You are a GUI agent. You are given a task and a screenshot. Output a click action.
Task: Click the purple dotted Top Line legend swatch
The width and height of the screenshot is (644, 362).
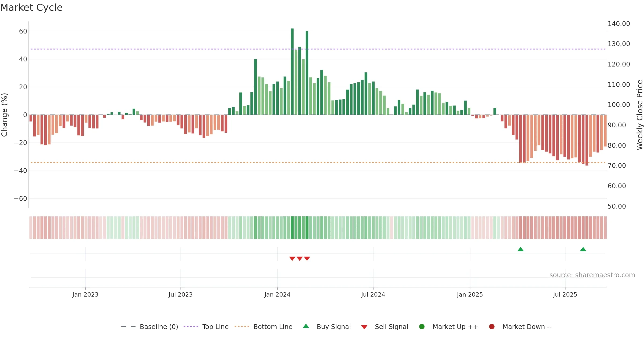(191, 327)
